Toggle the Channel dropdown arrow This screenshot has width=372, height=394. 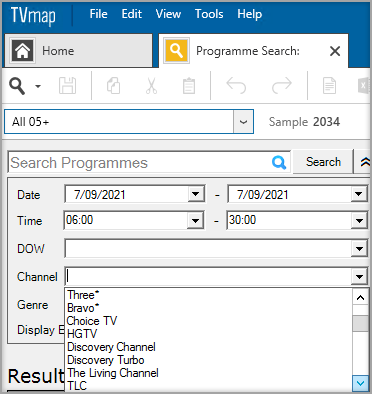(359, 276)
